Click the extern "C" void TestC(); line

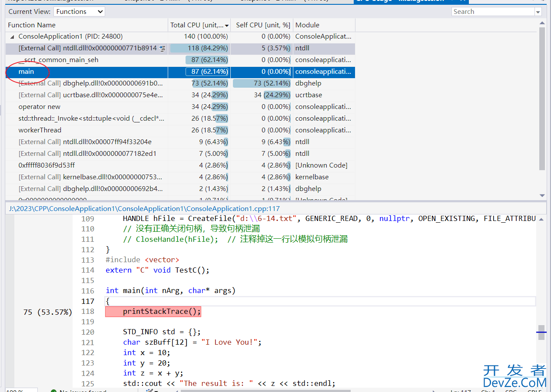(157, 270)
